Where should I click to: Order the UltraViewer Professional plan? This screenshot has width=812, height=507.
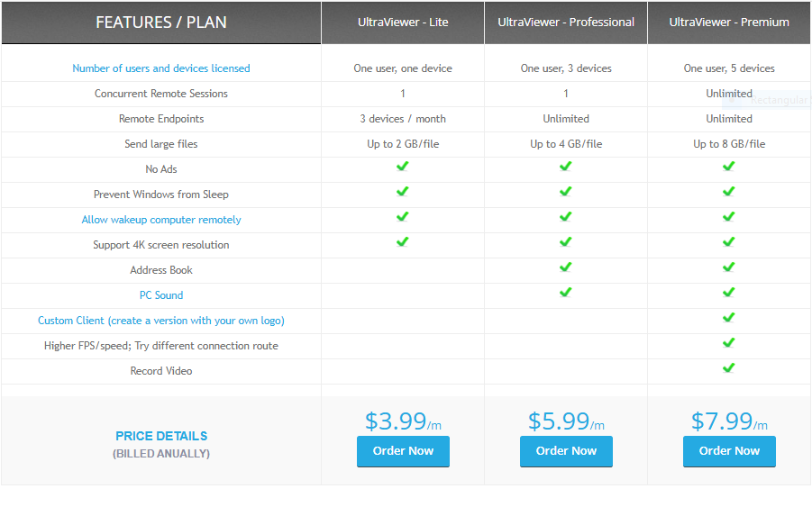point(566,451)
